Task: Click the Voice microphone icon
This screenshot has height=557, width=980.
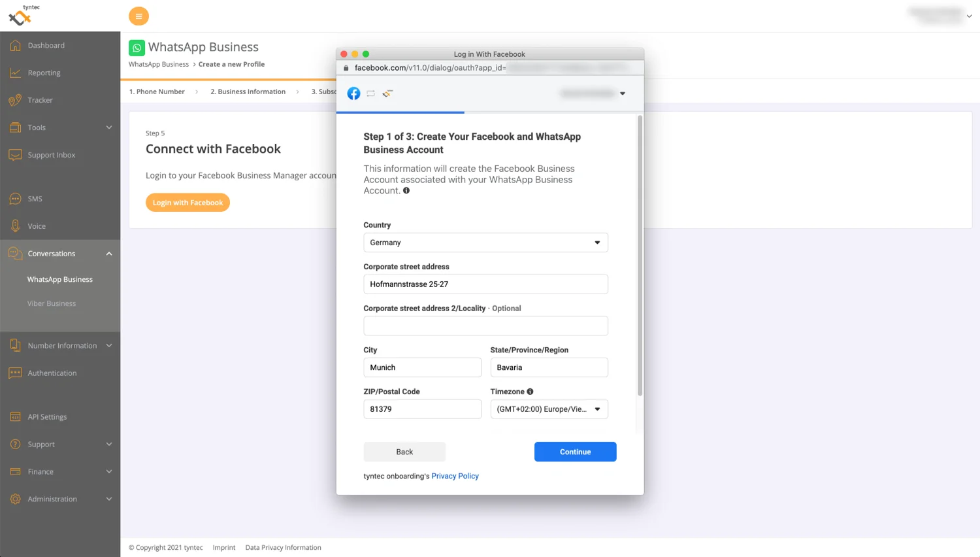Action: (x=15, y=226)
